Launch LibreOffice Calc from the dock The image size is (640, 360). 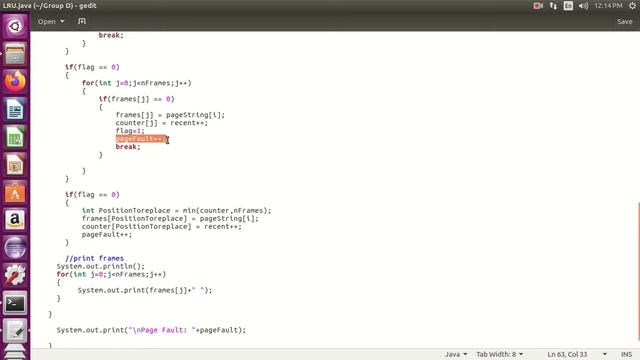tap(15, 137)
